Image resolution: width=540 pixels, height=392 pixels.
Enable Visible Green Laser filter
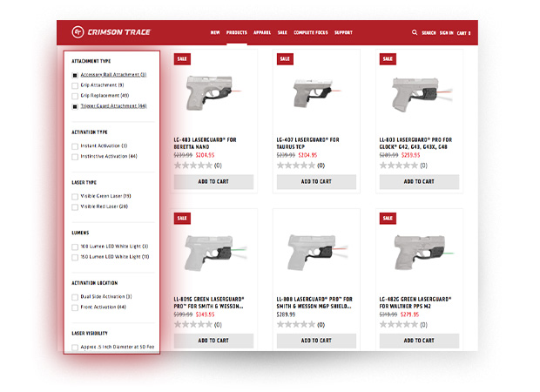click(75, 197)
